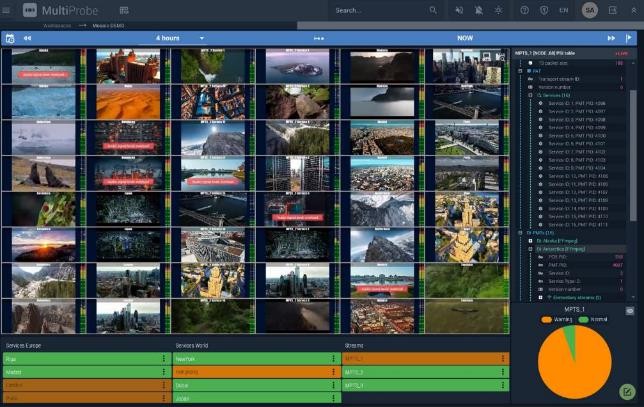Open the SA user avatar menu
The height and width of the screenshot is (407, 644).
[590, 10]
